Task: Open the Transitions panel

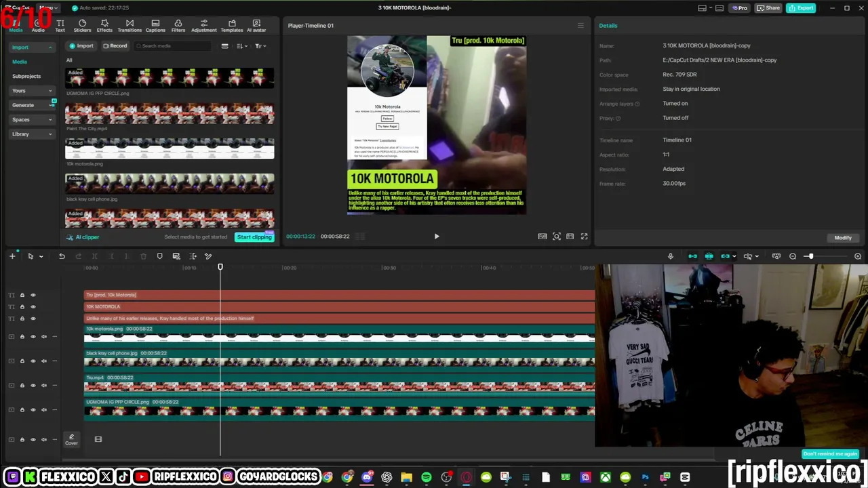Action: tap(130, 26)
